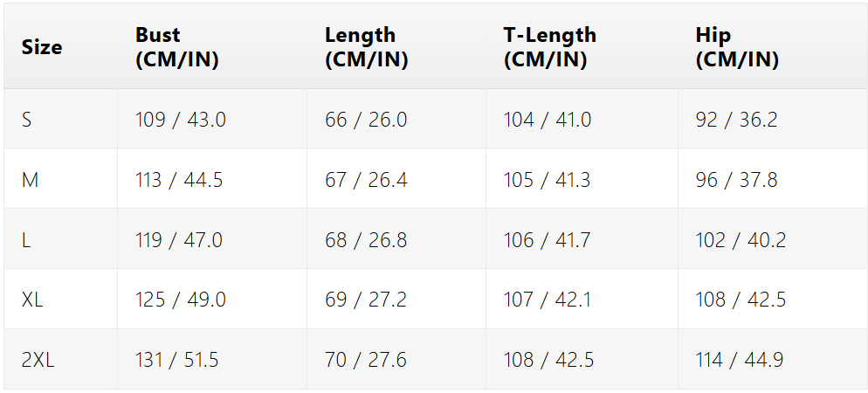Click the Hip (CM/IN) header
The image size is (868, 393).
(737, 47)
